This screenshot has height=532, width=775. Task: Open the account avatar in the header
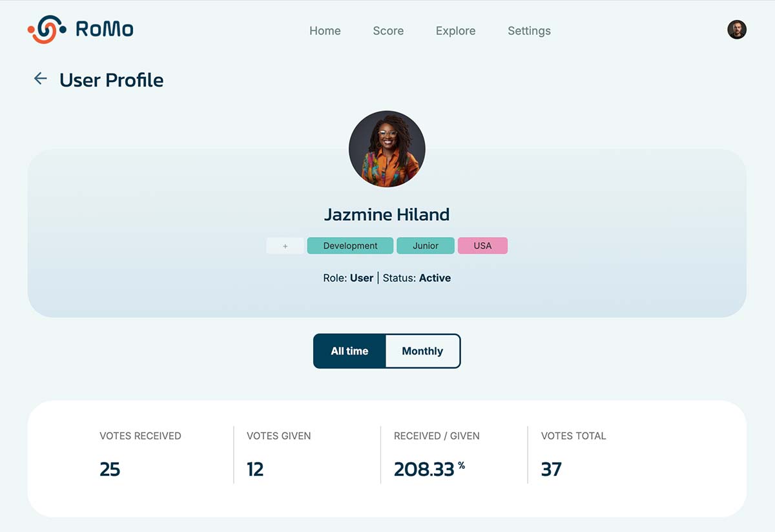(x=737, y=30)
